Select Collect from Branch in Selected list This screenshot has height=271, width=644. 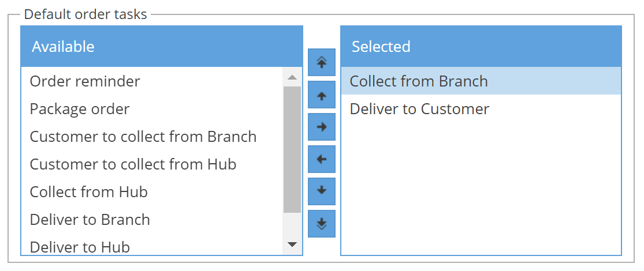[419, 81]
